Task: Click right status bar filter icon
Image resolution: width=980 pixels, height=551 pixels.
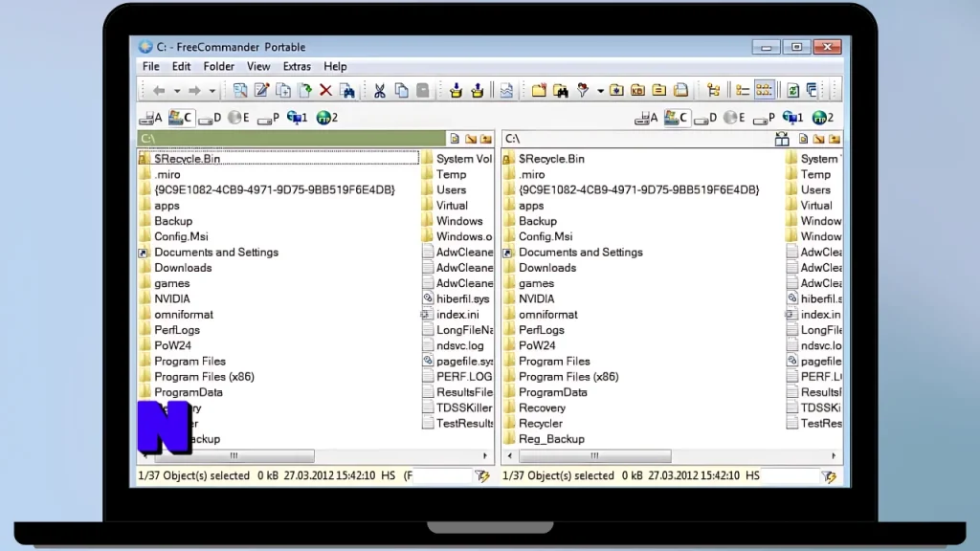Action: (830, 476)
